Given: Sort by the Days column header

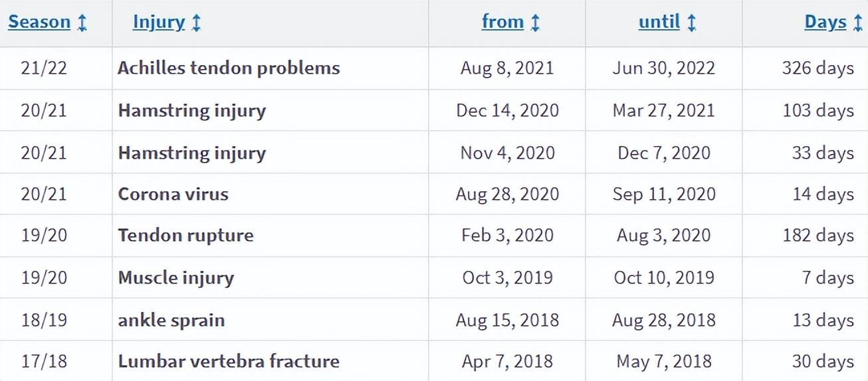Looking at the screenshot, I should tap(825, 22).
